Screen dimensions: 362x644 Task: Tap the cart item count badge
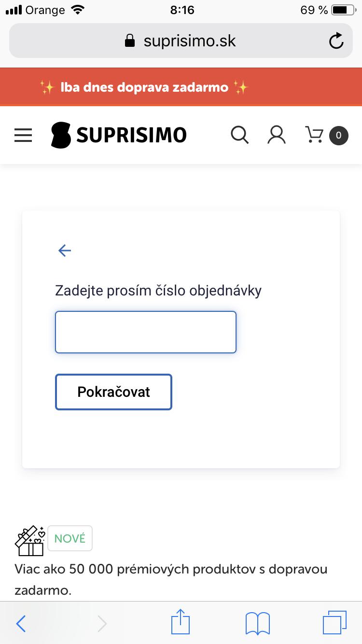[338, 135]
